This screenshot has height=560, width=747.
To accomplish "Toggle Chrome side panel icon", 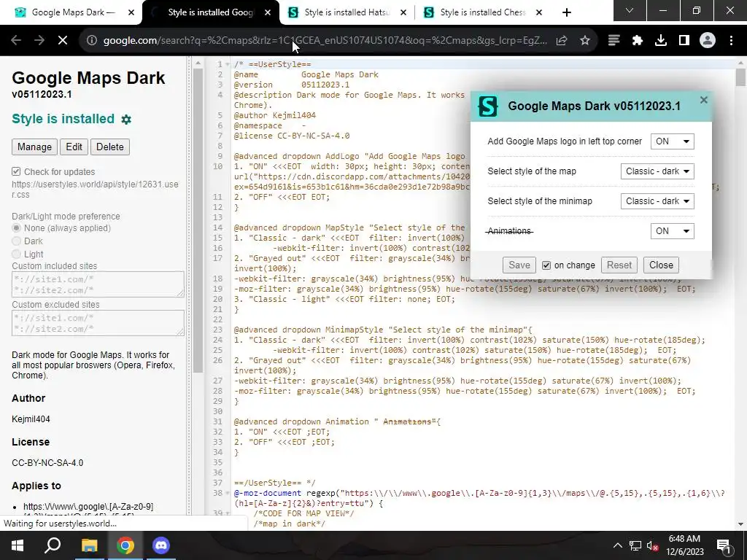I will [684, 41].
